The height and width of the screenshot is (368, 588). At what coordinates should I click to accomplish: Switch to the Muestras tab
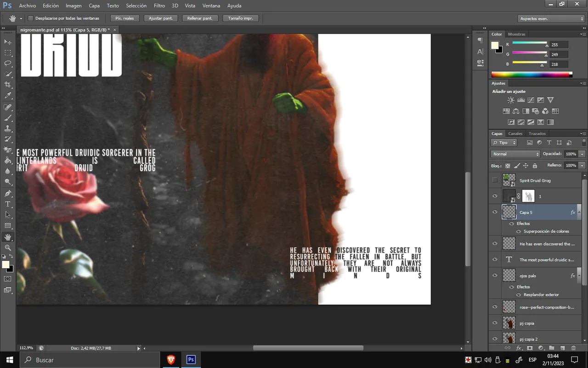517,34
